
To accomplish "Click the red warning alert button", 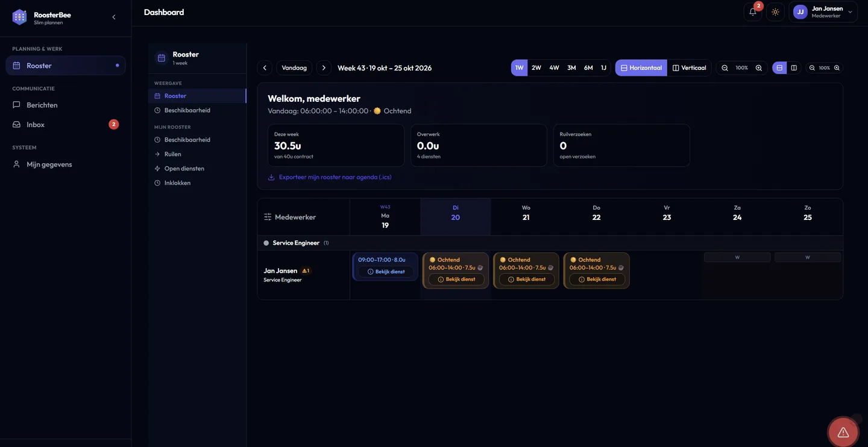I will [843, 432].
